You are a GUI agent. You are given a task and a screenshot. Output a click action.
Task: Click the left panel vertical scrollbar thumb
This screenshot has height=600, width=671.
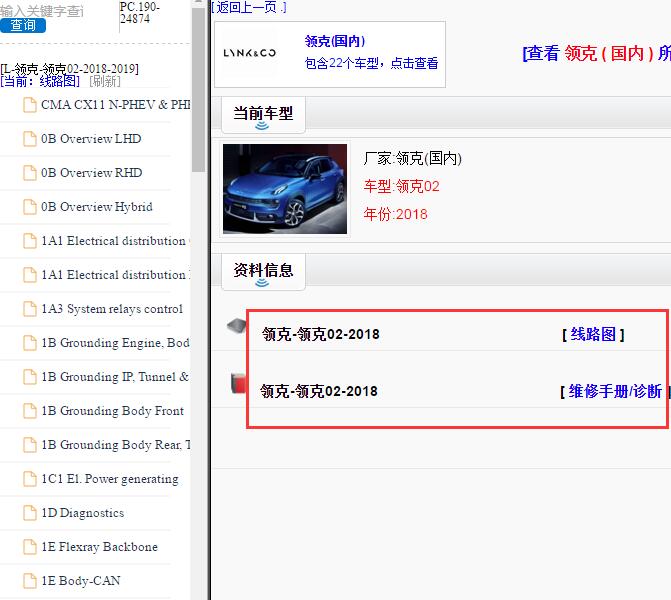(x=198, y=89)
